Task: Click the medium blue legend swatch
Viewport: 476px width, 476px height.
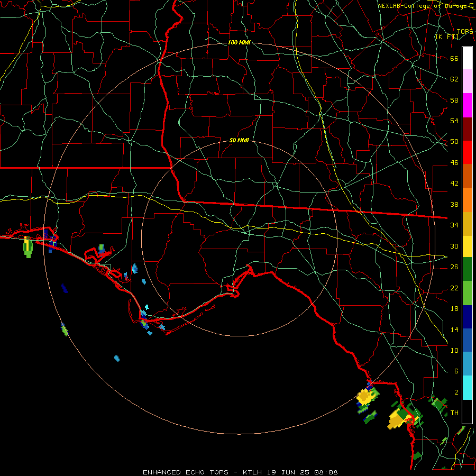Action: coord(467,340)
